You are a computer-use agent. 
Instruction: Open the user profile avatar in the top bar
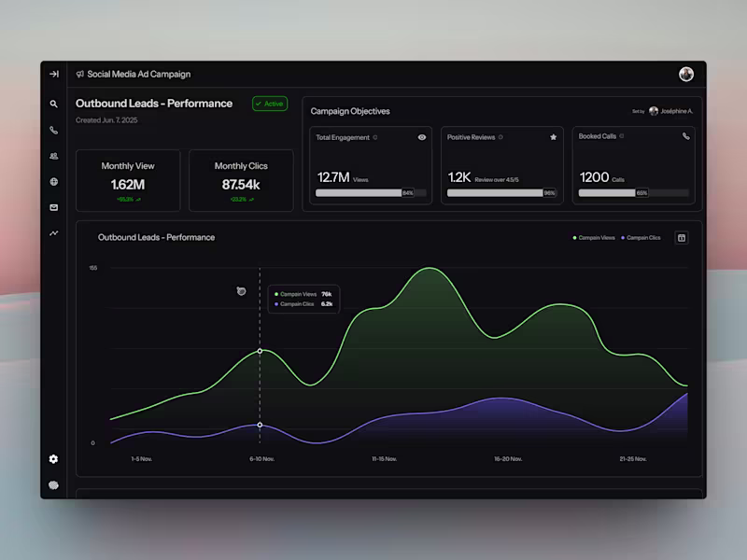pos(686,74)
